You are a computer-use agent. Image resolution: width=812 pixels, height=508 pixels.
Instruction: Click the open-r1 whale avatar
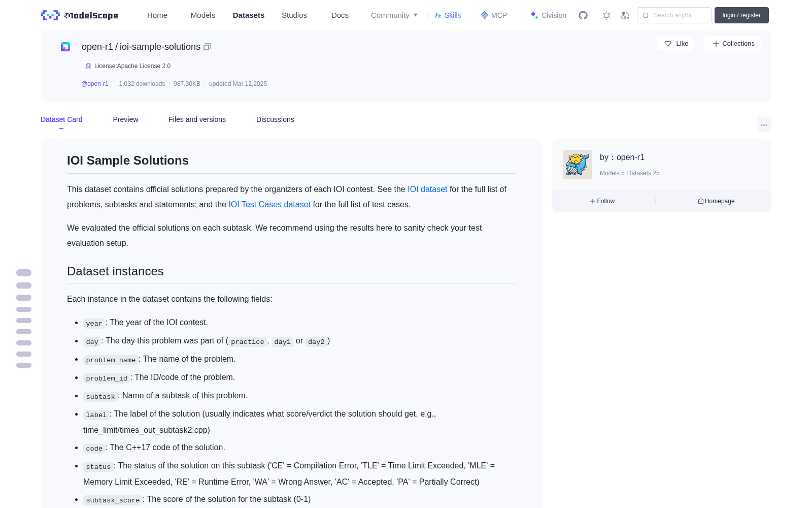[x=578, y=165]
